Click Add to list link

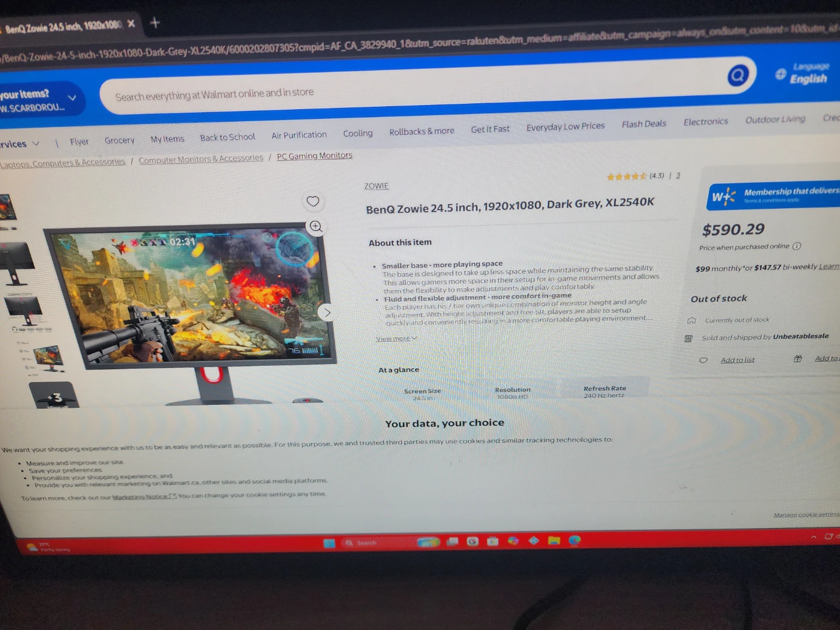(737, 360)
